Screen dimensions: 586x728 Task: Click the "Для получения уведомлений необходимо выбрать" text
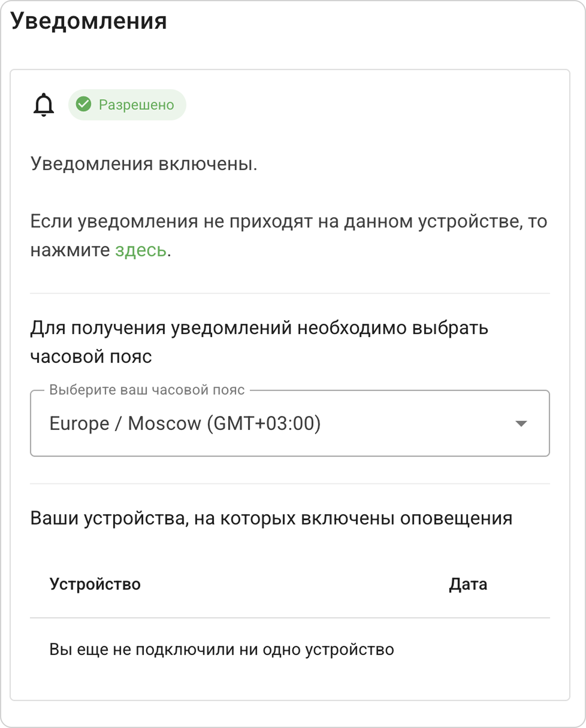point(259,328)
